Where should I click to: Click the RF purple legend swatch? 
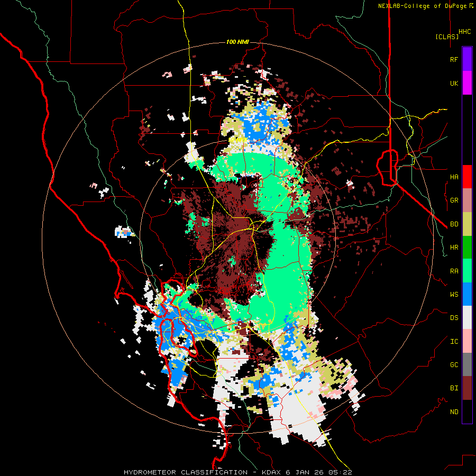click(467, 59)
